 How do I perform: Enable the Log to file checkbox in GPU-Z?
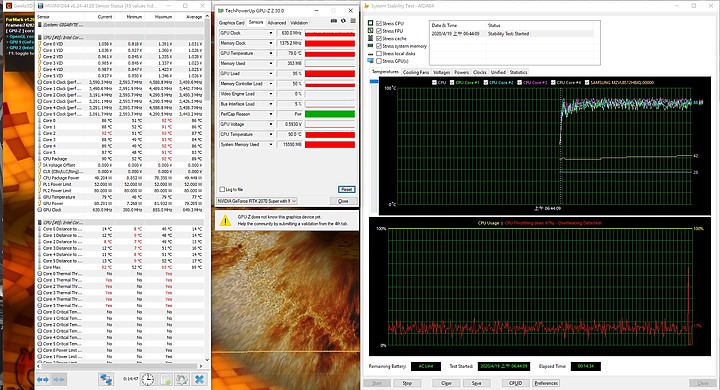pyautogui.click(x=222, y=189)
